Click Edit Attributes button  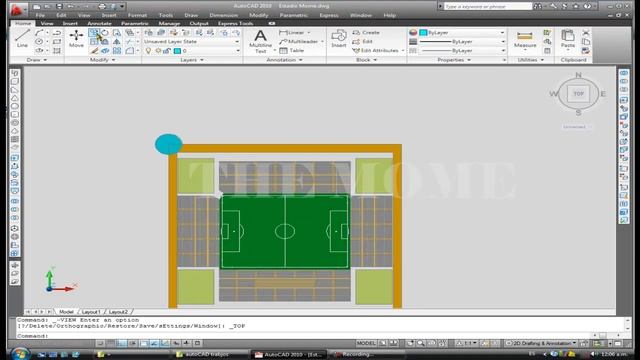[375, 51]
